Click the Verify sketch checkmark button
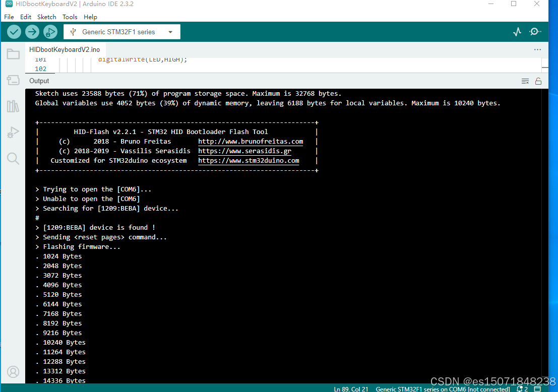 tap(14, 32)
